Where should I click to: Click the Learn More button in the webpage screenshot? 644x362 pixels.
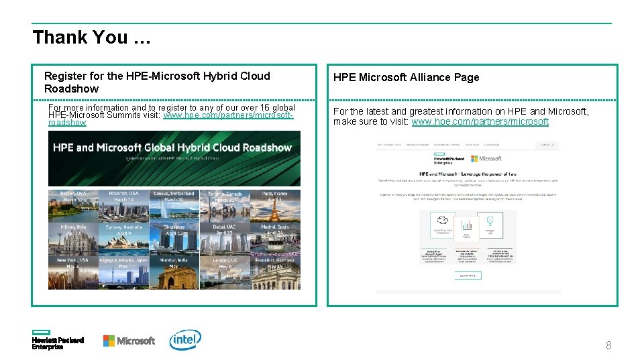[x=468, y=276]
